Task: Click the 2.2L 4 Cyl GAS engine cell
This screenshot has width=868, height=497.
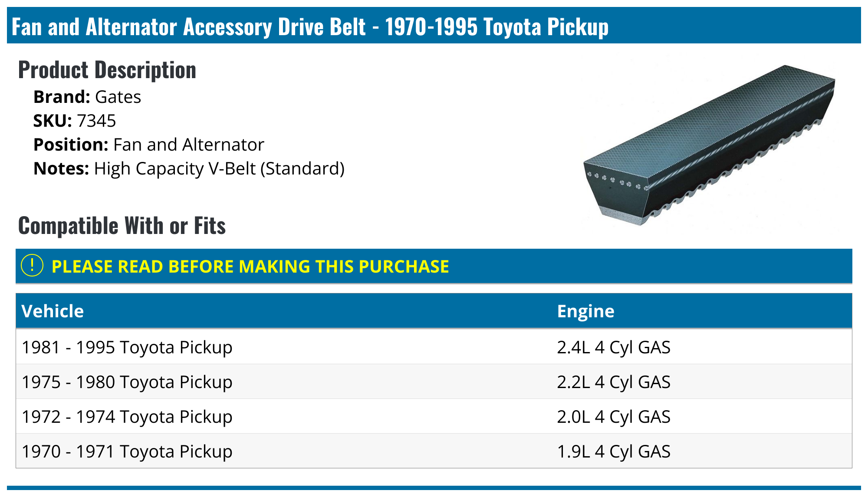Action: tap(613, 382)
